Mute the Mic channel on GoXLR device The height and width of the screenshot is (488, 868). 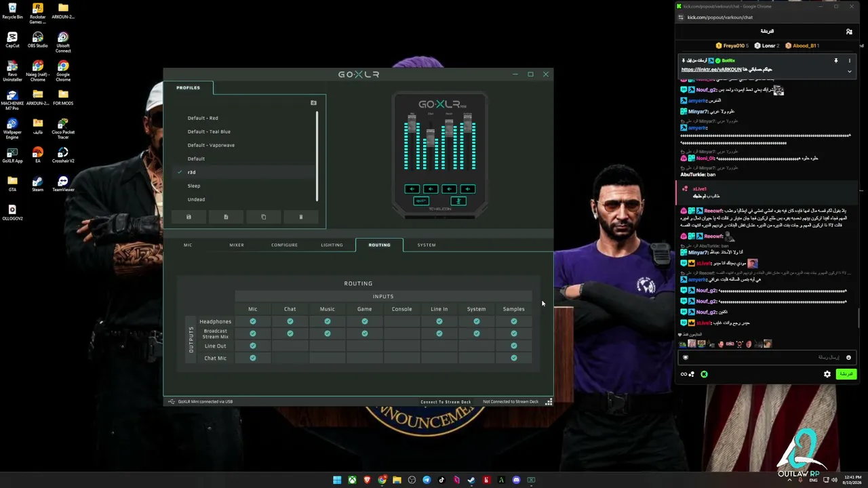pos(412,189)
